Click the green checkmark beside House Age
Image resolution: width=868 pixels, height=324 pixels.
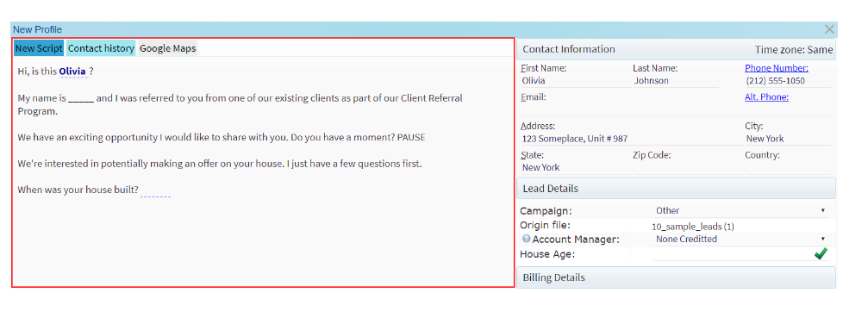pyautogui.click(x=821, y=253)
